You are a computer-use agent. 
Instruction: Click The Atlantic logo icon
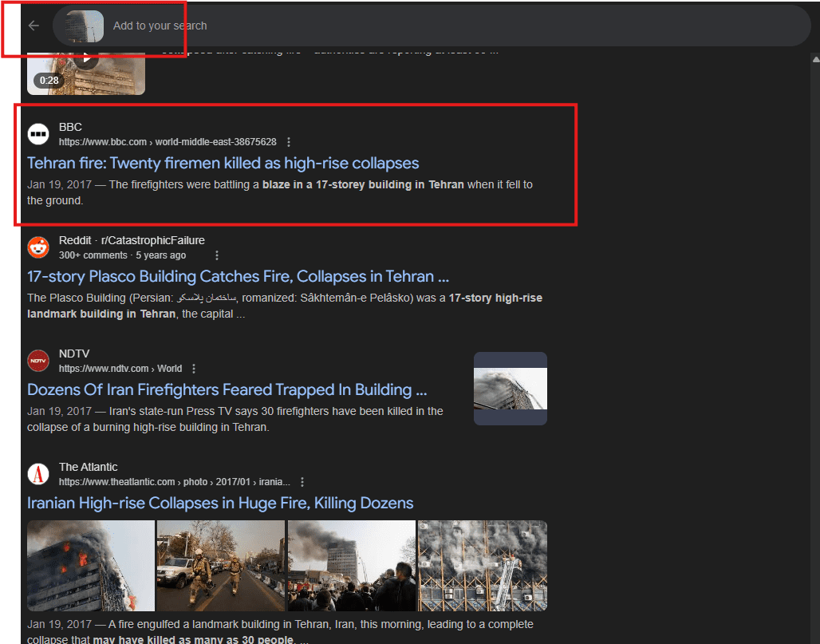38,474
